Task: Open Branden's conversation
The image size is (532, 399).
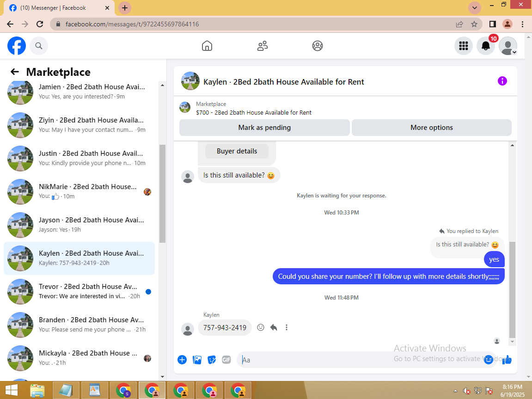Action: tap(79, 325)
